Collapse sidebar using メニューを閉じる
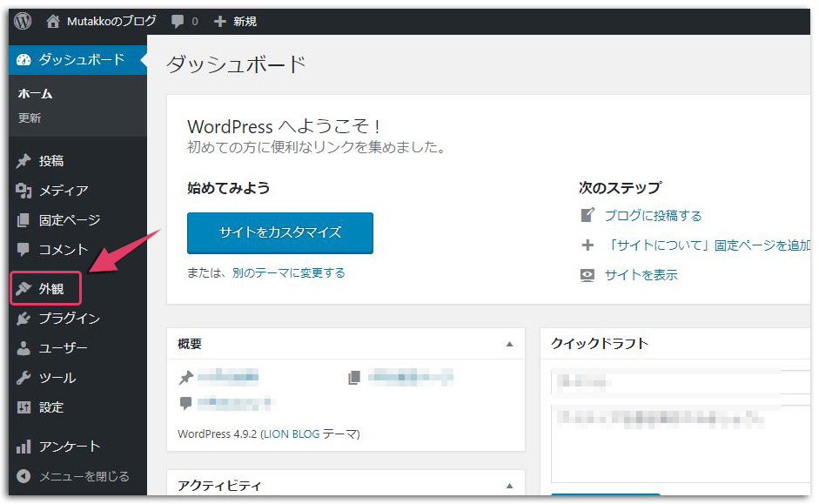819x504 pixels. click(x=74, y=476)
